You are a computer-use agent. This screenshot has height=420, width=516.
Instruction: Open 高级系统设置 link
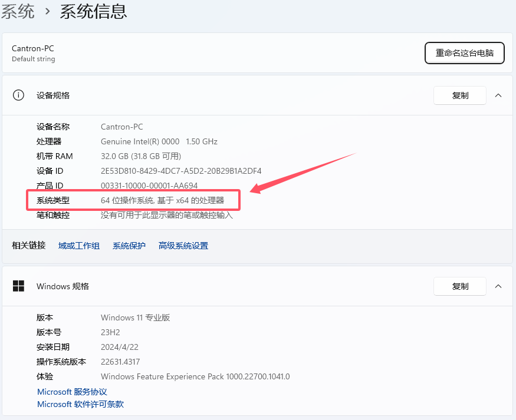click(183, 246)
